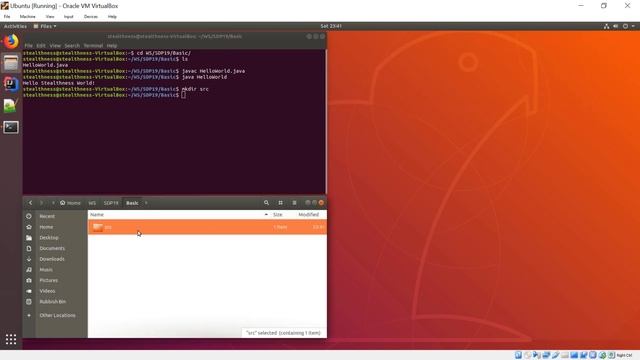Click Activities in the Ubuntu top bar
The width and height of the screenshot is (640, 360).
(15, 26)
